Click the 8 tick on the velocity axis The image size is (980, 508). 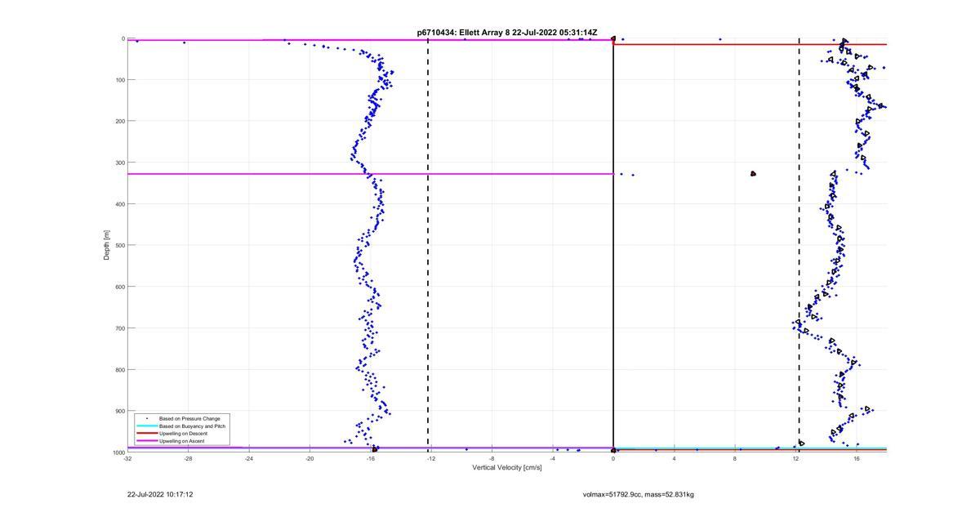point(735,459)
